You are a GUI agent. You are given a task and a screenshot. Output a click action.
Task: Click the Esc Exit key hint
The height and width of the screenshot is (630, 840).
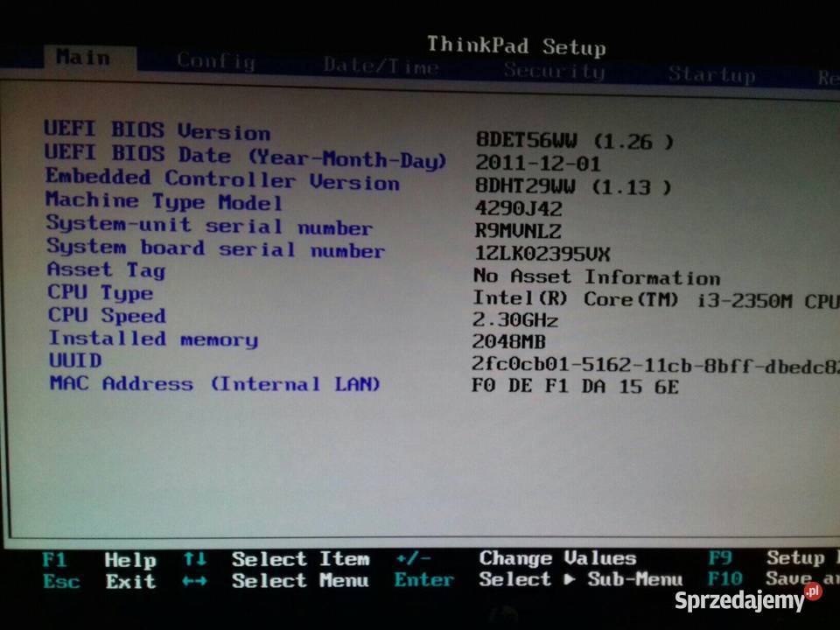pos(99,581)
